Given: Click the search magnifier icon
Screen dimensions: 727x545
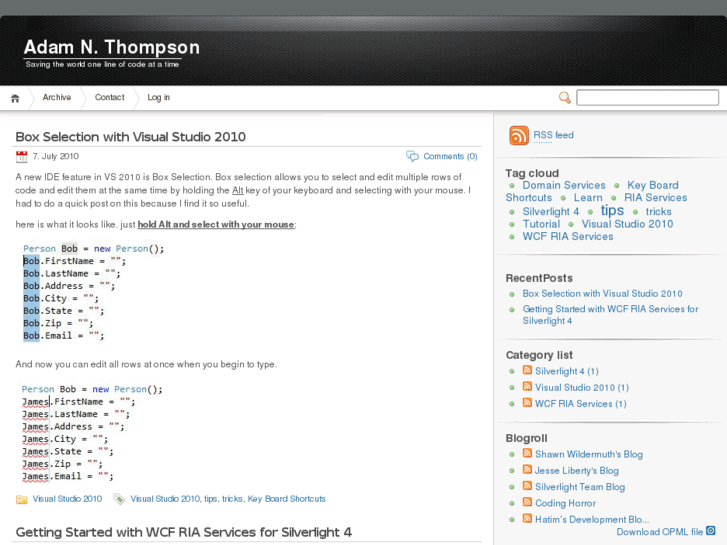Looking at the screenshot, I should [x=564, y=97].
